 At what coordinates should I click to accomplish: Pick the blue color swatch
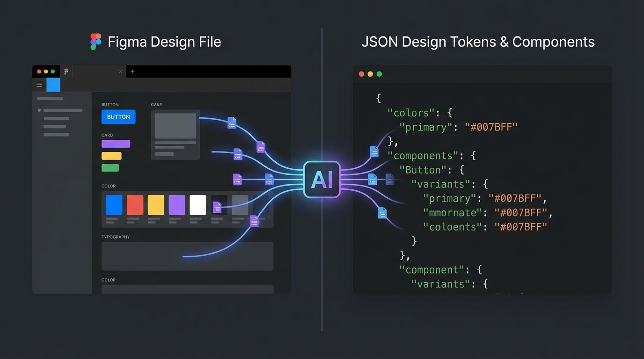114,205
